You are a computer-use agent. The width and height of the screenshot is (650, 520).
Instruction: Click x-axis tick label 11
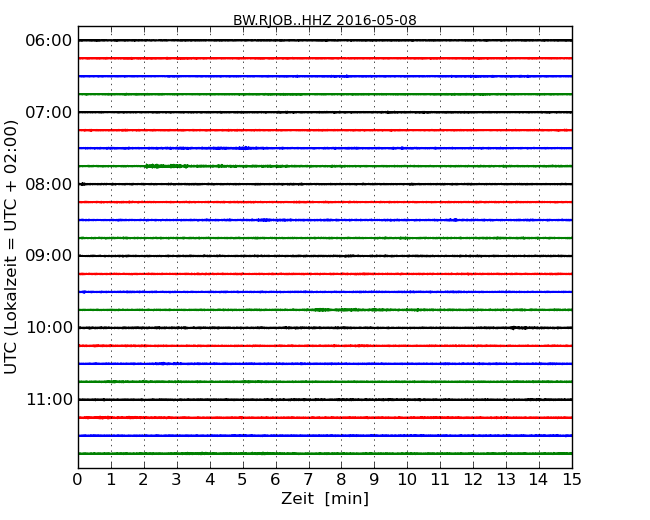pyautogui.click(x=440, y=480)
